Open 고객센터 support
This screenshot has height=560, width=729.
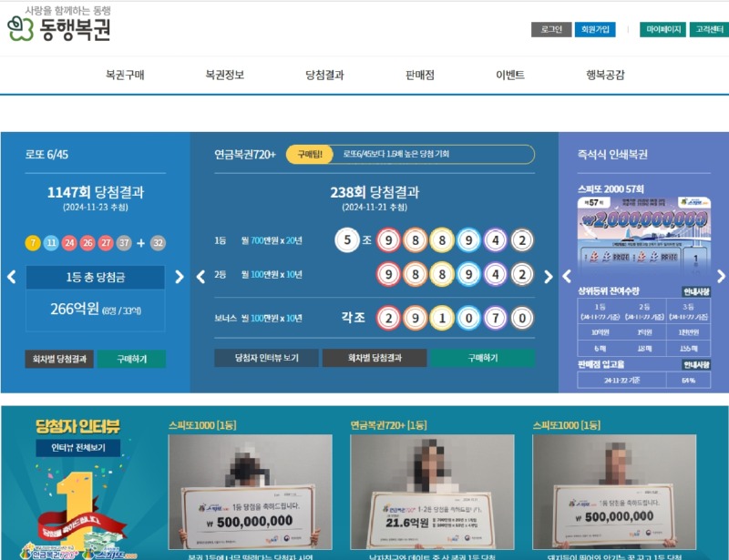(709, 29)
